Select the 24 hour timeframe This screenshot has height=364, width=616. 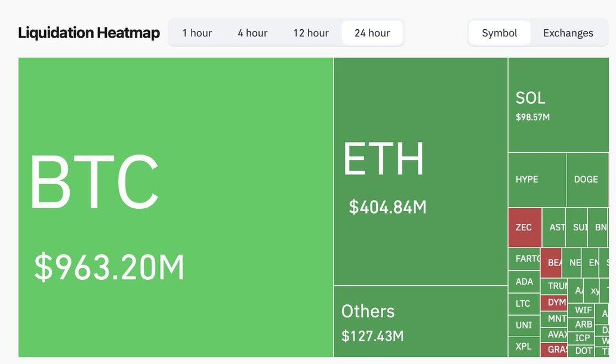pos(372,33)
